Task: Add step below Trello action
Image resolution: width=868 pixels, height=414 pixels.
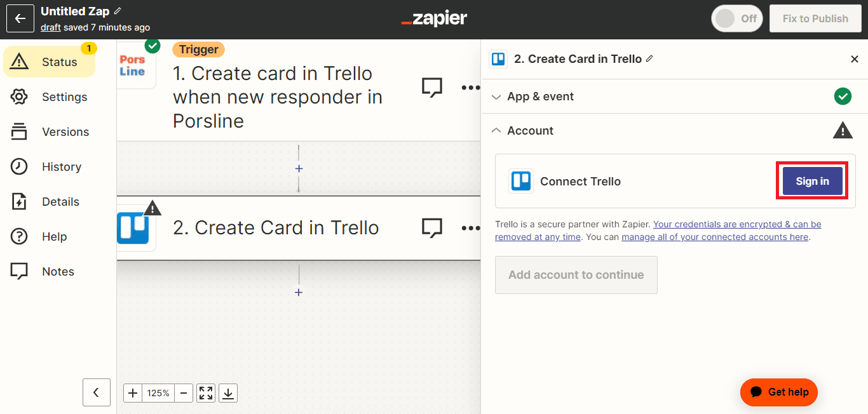Action: (x=299, y=292)
